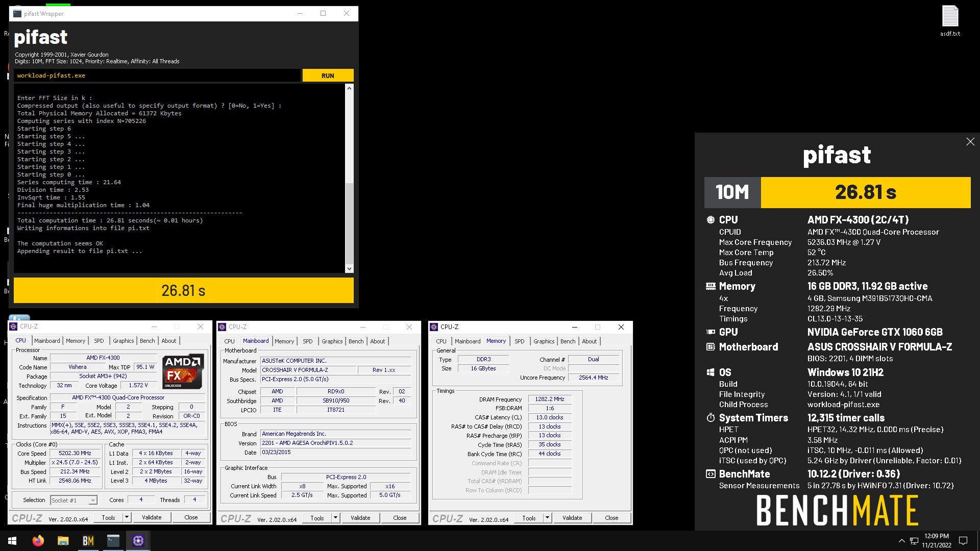Viewport: 980px width, 551px height.
Task: Open the notification center
Action: click(x=963, y=541)
